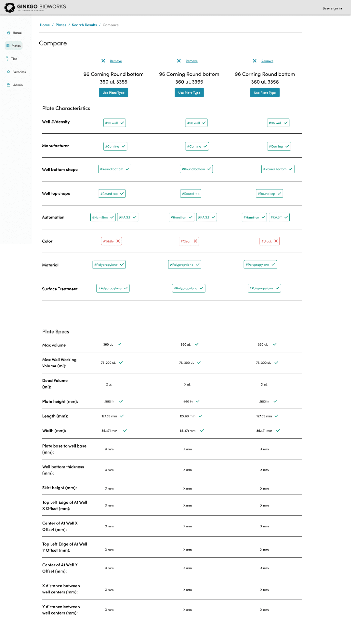The width and height of the screenshot is (351, 644).
Task: Toggle the #Black color tag
Action: (269, 241)
